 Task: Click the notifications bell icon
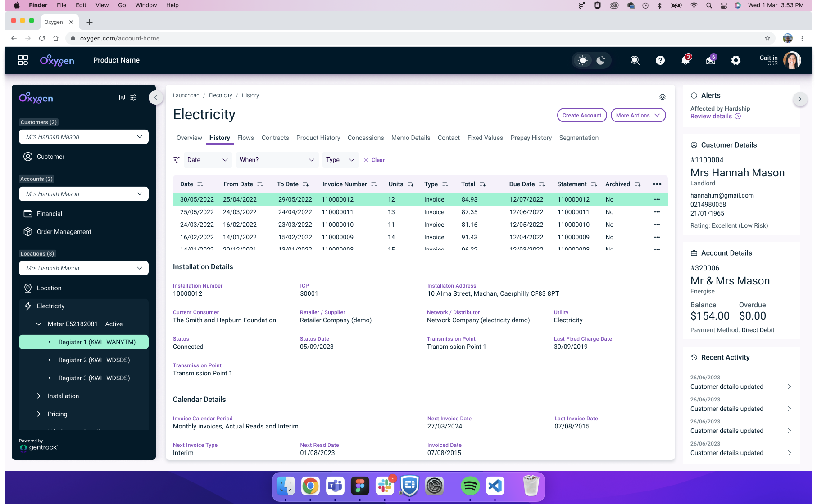(685, 60)
